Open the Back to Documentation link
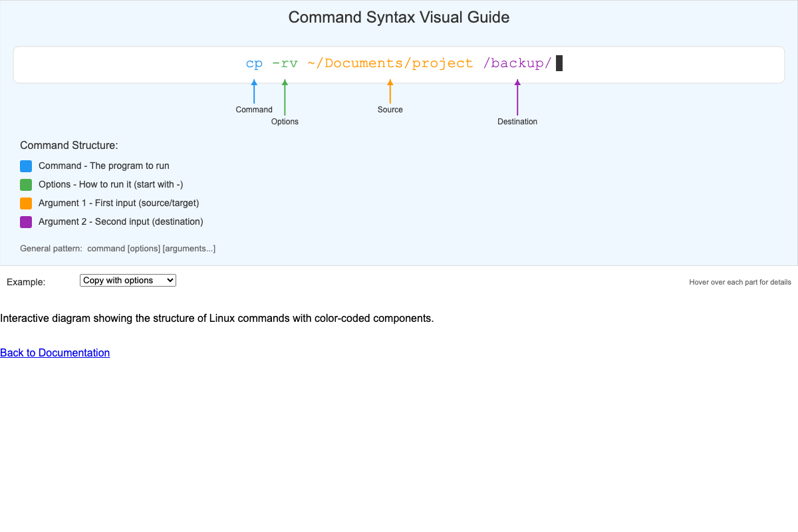798x532 pixels. tap(55, 352)
